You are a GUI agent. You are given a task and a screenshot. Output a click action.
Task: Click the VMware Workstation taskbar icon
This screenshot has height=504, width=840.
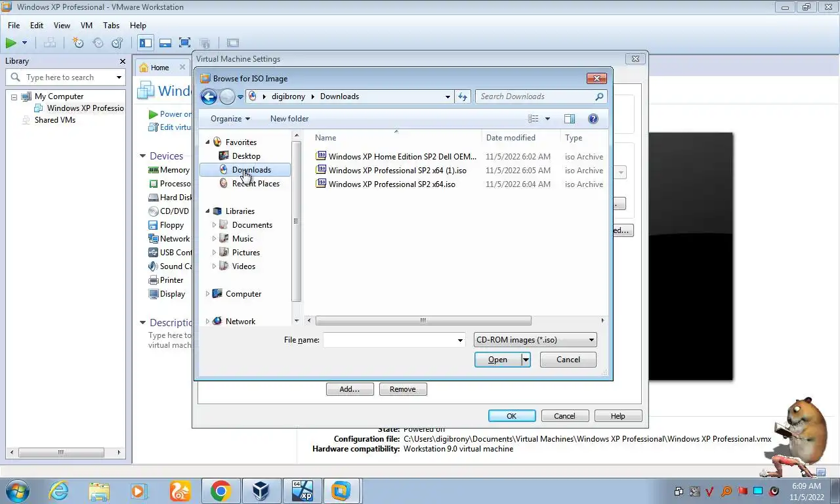342,491
